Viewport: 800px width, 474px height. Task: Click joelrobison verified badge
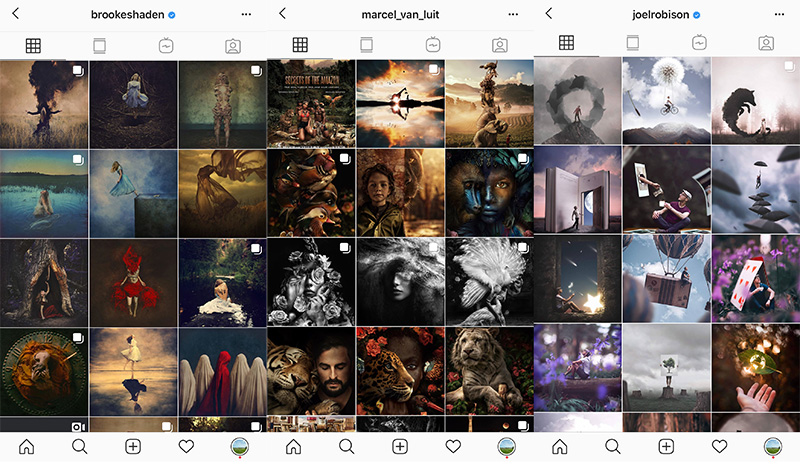pyautogui.click(x=696, y=15)
